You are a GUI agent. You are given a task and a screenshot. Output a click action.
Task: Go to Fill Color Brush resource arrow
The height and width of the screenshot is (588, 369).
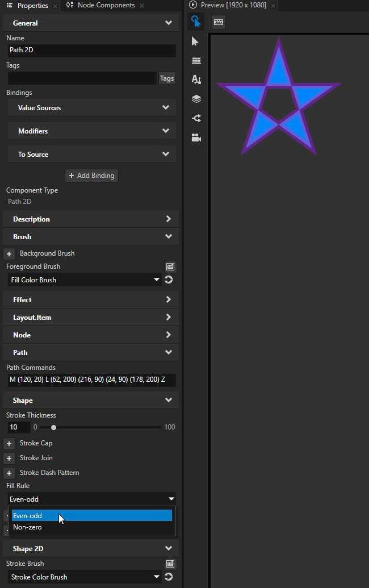tap(169, 280)
